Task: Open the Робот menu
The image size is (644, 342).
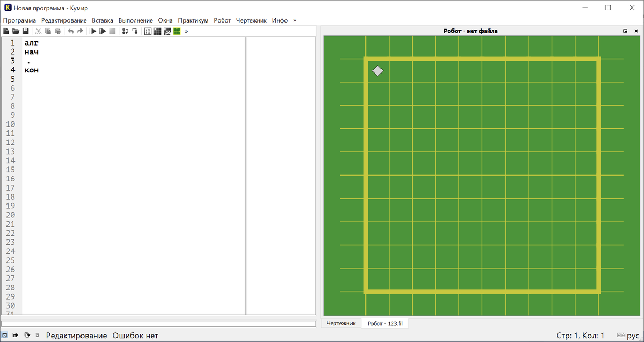Action: tap(222, 20)
